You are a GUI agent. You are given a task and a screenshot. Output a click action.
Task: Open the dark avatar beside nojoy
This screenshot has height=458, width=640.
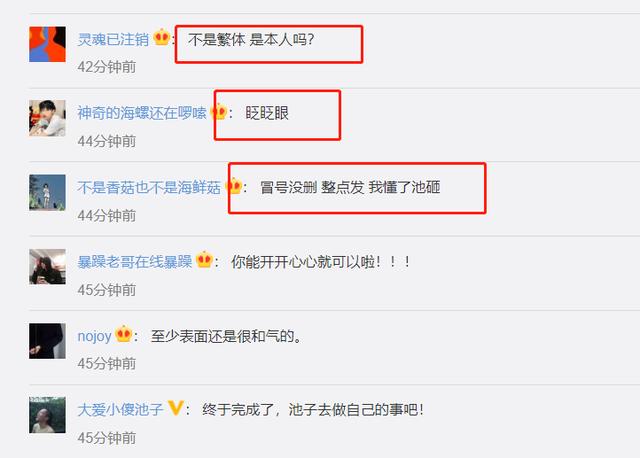click(x=47, y=341)
